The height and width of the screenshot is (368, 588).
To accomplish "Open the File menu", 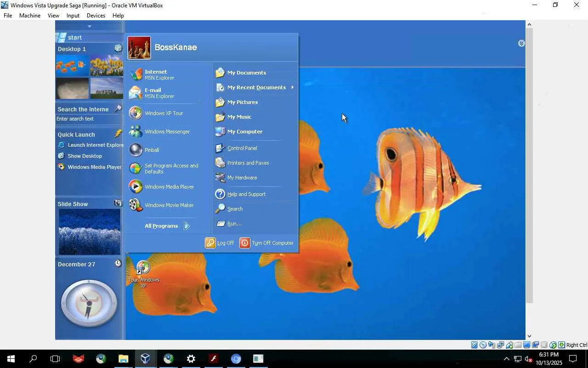I will click(x=8, y=15).
